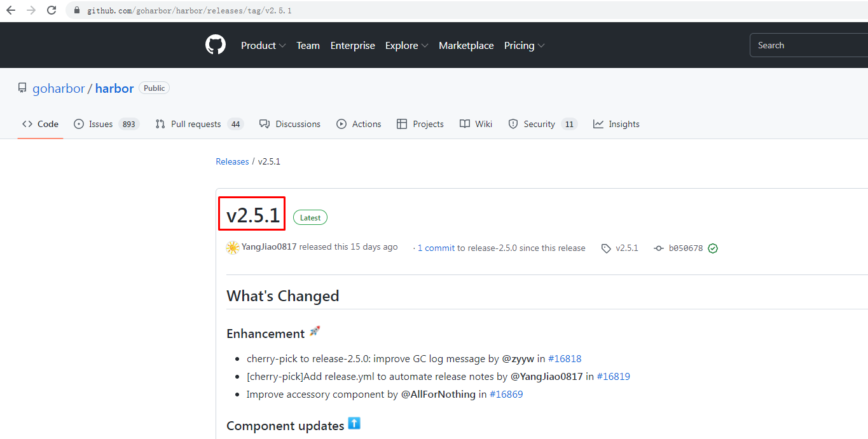
Task: Click the Latest release badge
Action: (310, 218)
